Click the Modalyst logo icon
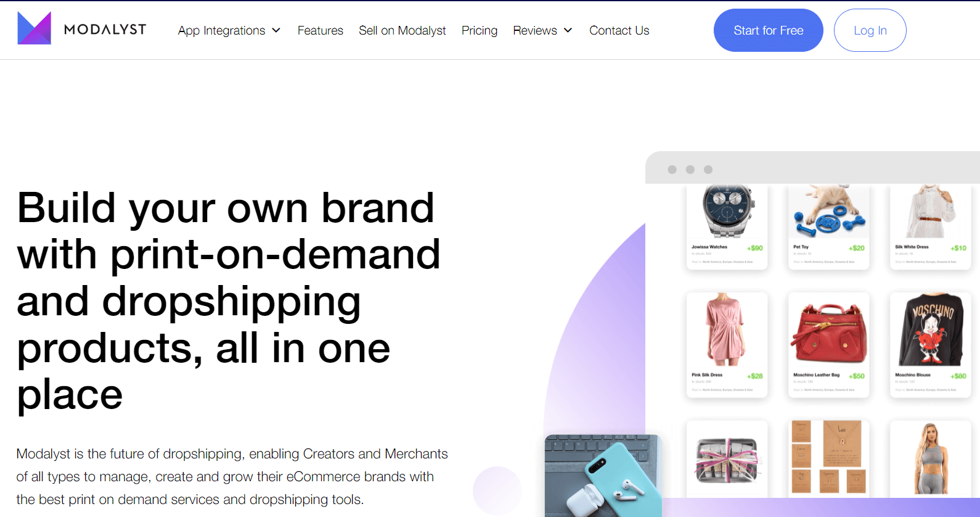Viewport: 980px width, 517px height. (x=35, y=28)
